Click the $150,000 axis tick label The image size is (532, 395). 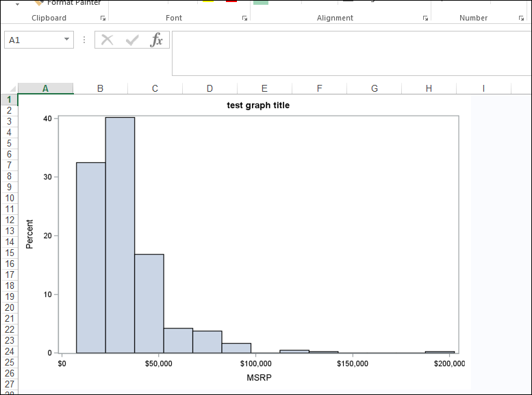click(x=353, y=364)
